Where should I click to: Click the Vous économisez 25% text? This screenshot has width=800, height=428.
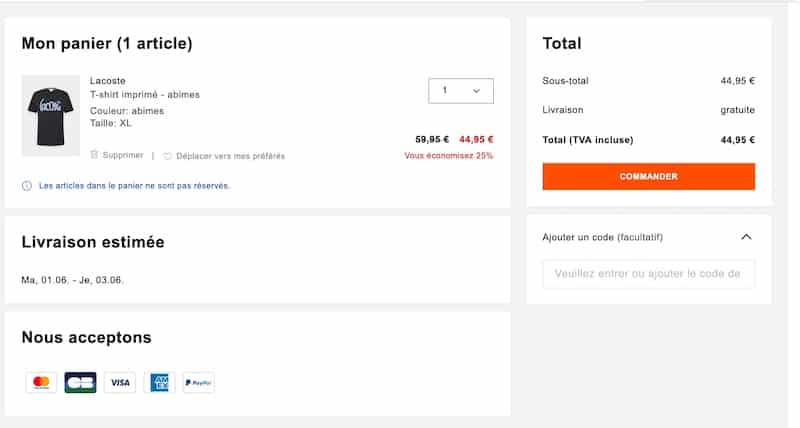449,156
